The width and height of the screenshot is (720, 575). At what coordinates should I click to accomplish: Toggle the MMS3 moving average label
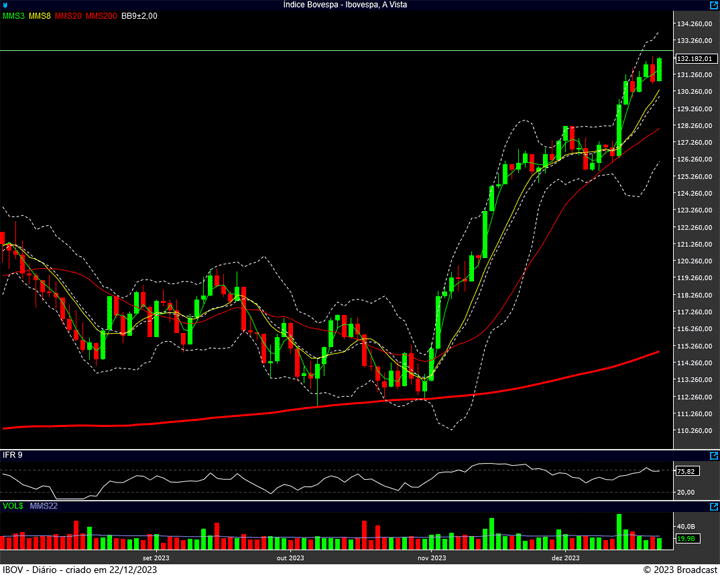click(13, 16)
